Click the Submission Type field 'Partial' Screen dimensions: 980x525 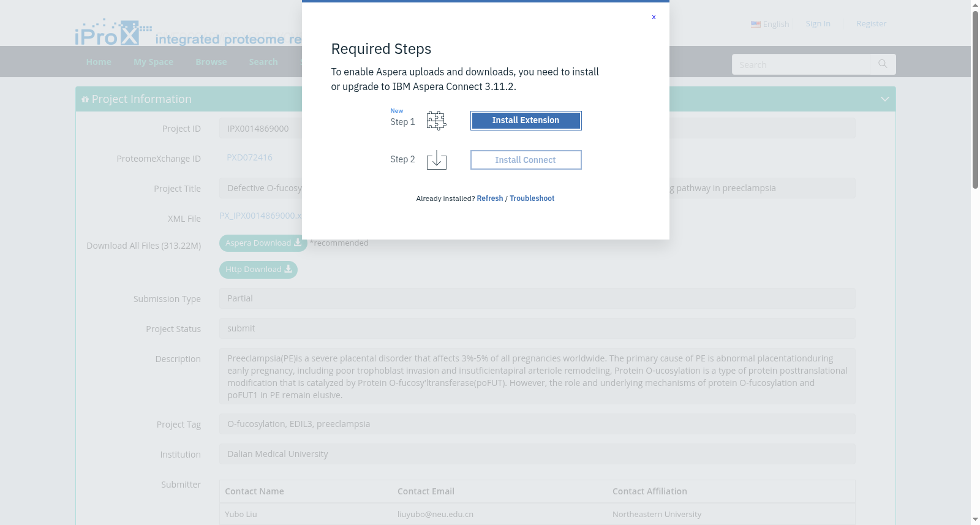pyautogui.click(x=537, y=298)
